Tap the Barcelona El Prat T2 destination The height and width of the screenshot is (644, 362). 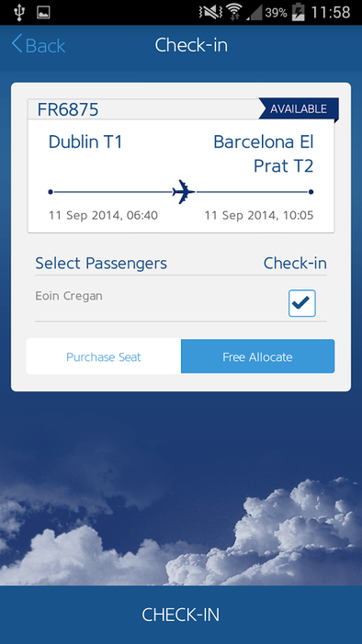tap(264, 154)
